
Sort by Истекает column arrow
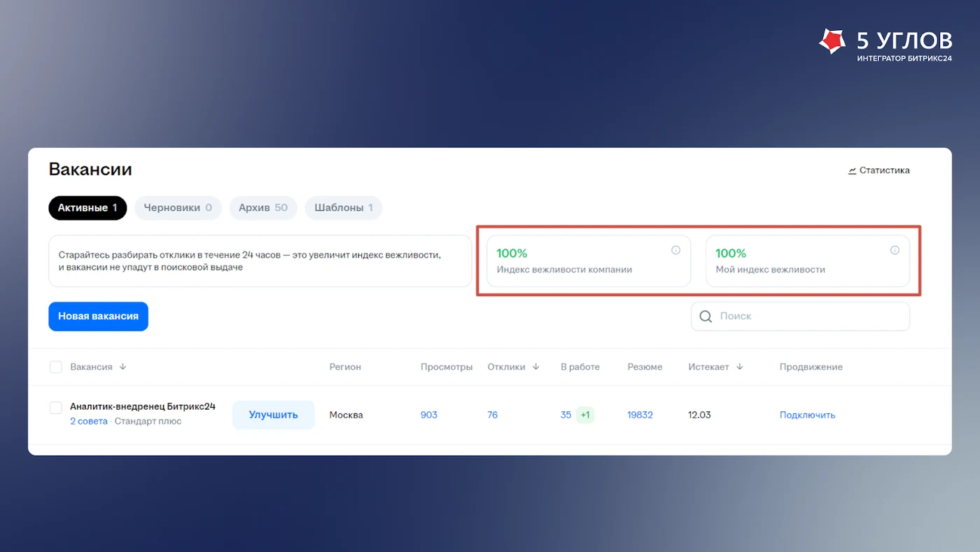pos(740,367)
